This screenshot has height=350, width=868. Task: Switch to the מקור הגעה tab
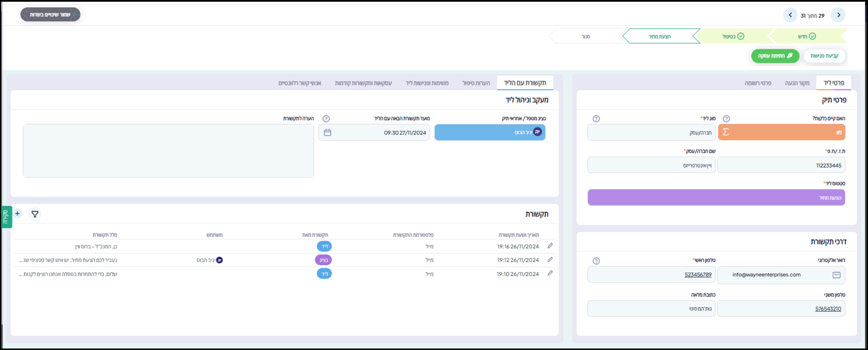coord(797,83)
